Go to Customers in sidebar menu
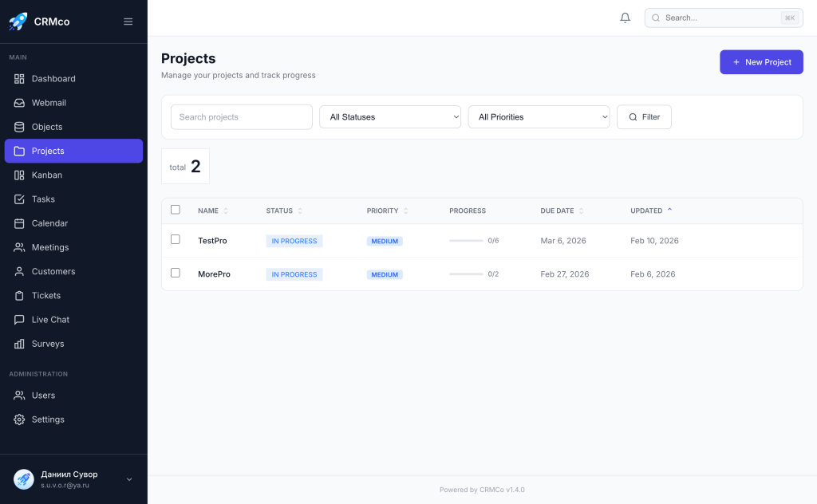This screenshot has width=817, height=504. (x=53, y=271)
